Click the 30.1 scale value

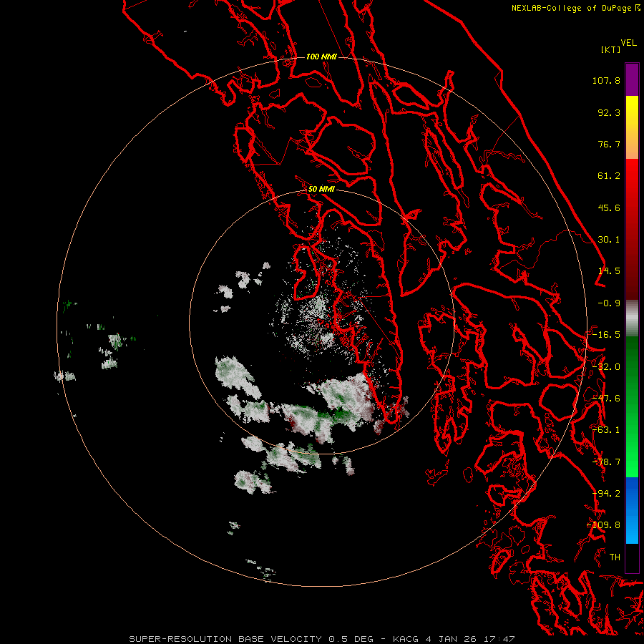point(609,240)
